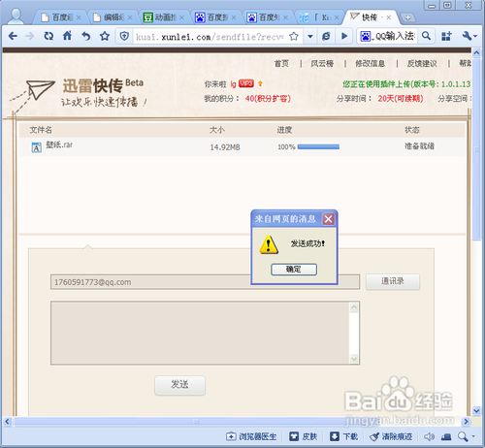485x448 pixels.
Task: Open 浏览器医生 in status bar
Action: [x=251, y=436]
